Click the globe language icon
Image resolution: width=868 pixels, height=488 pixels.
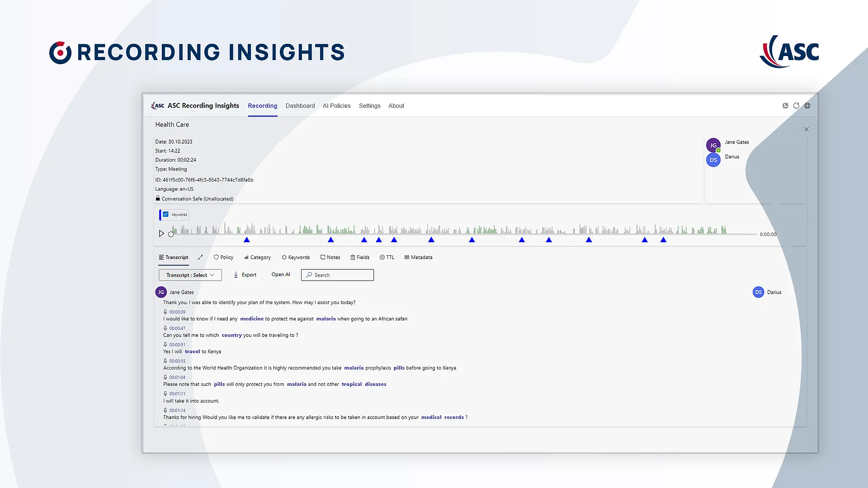tap(807, 106)
